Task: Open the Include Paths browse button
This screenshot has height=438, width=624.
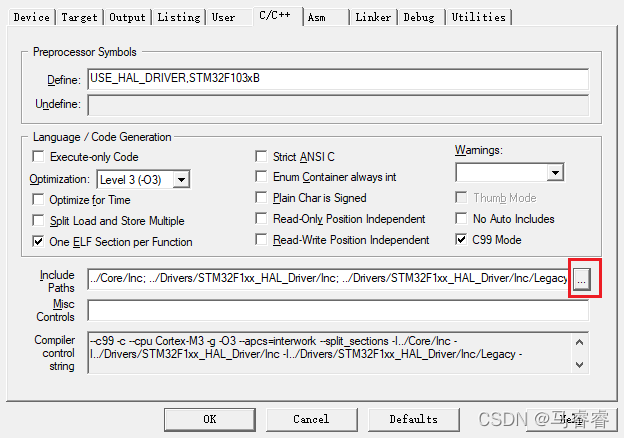Action: coord(581,279)
